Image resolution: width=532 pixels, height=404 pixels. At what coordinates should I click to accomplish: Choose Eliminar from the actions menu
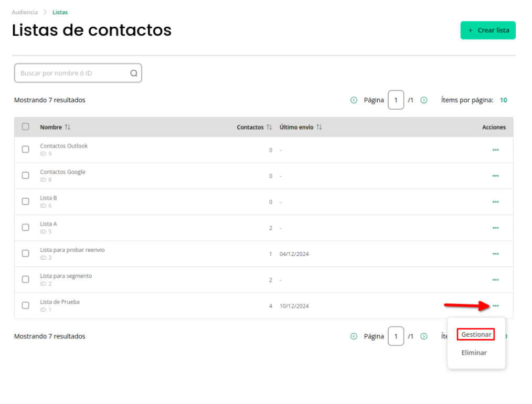474,353
